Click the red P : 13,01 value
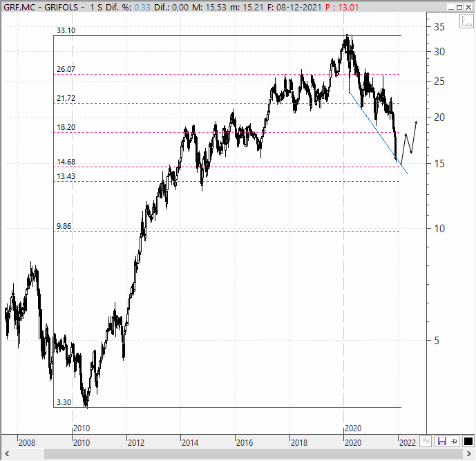Image resolution: width=476 pixels, height=461 pixels. (342, 7)
